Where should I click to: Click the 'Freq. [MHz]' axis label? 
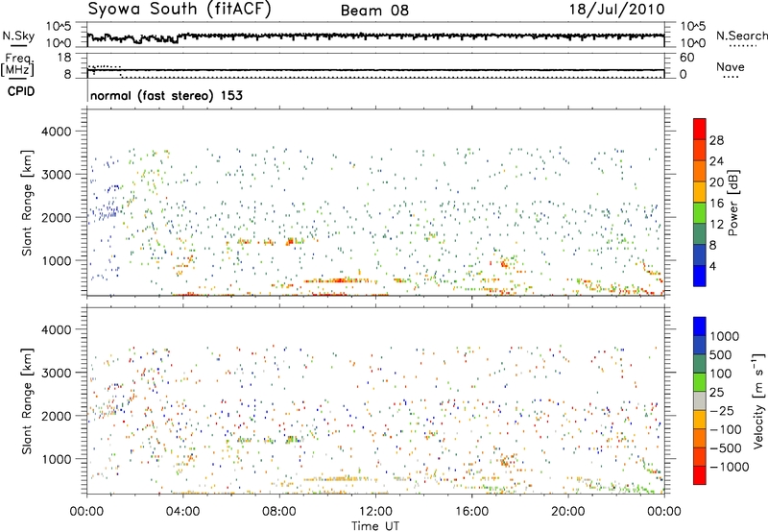17,65
